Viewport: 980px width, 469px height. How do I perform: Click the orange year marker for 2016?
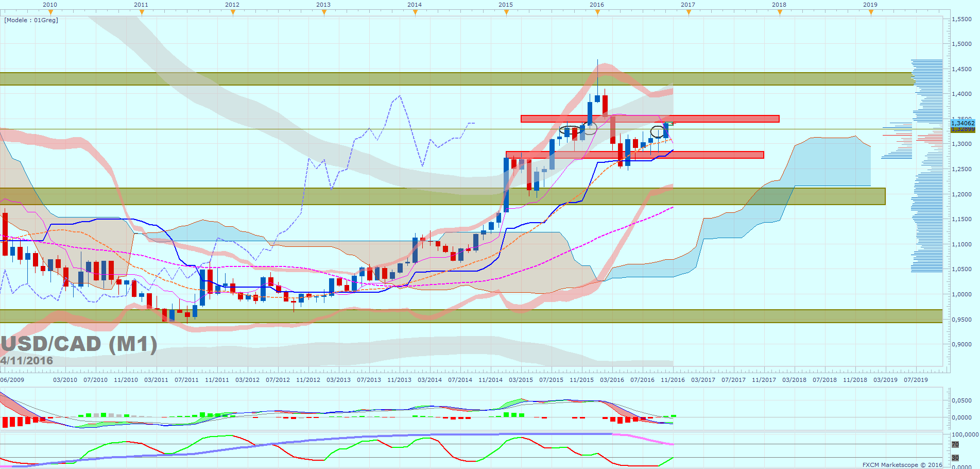597,12
